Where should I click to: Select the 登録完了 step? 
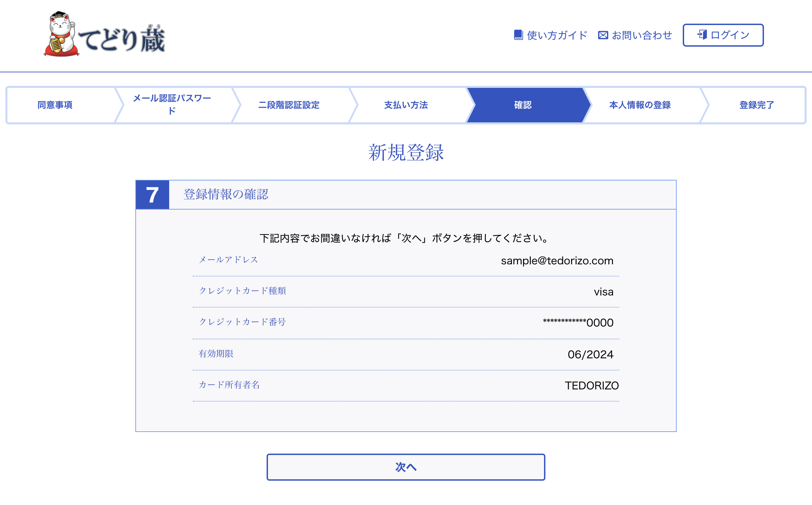tap(757, 105)
